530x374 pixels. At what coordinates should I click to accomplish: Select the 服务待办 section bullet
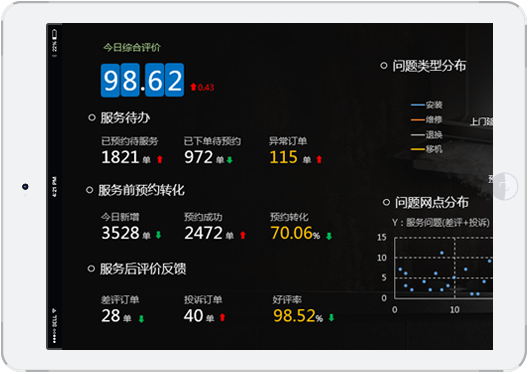click(92, 118)
